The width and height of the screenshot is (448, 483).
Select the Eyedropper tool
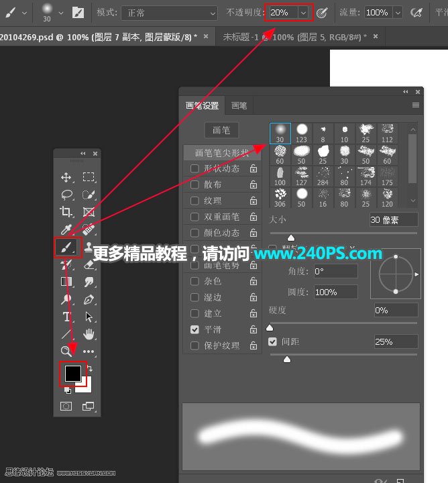coord(66,229)
